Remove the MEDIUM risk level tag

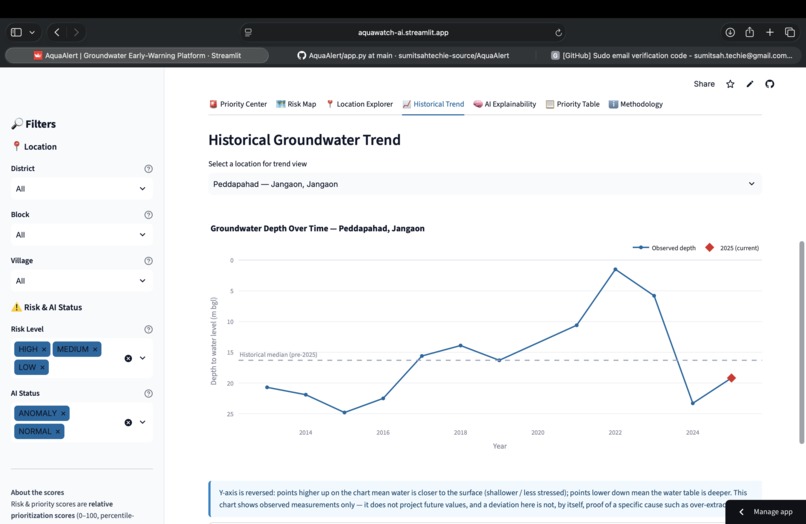tap(95, 349)
